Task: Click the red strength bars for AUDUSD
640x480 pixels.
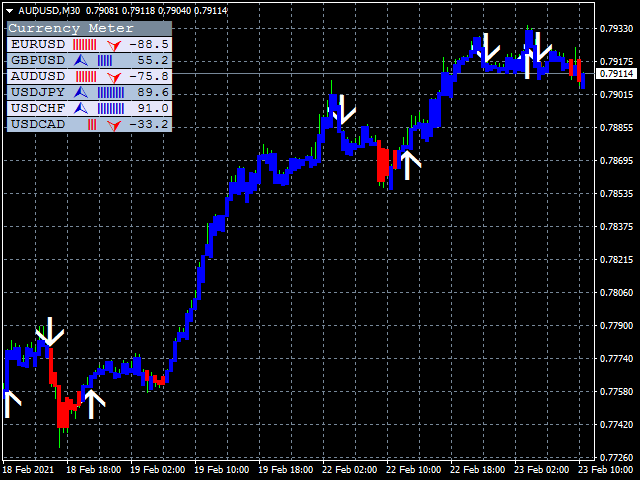Action: pyautogui.click(x=87, y=77)
